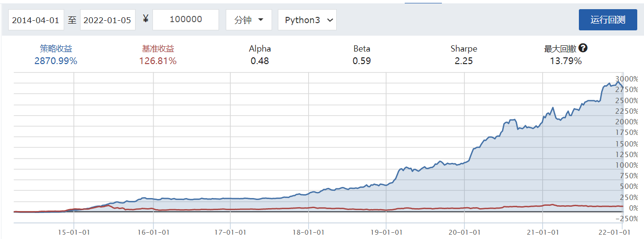
Task: Click the help icon beside 最大回撤
Action: [x=583, y=48]
